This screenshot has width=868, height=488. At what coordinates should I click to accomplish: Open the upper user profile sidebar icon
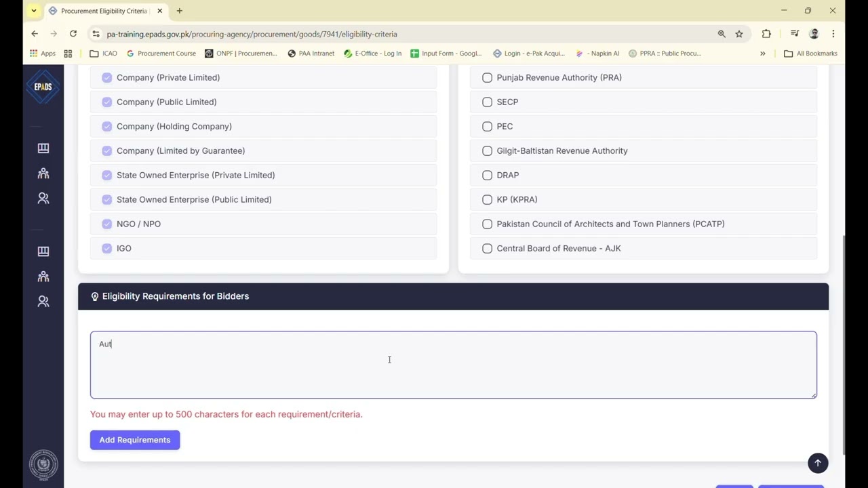tap(43, 199)
